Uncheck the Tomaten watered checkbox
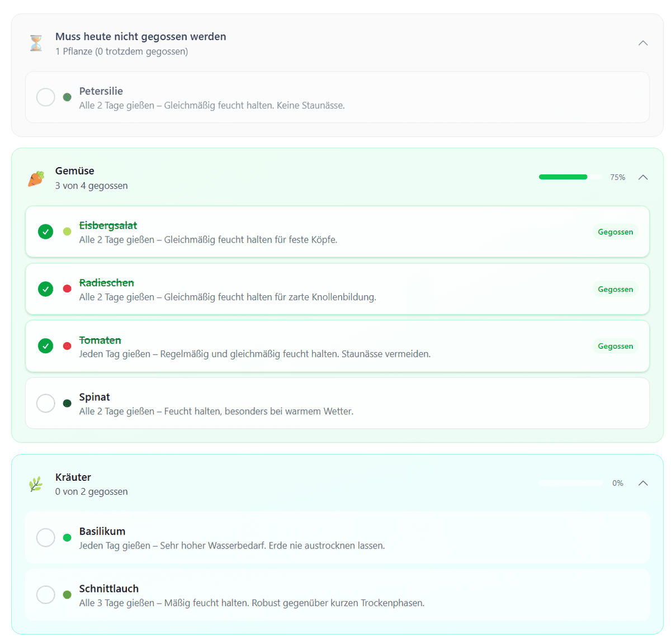This screenshot has width=671, height=644. coord(46,346)
